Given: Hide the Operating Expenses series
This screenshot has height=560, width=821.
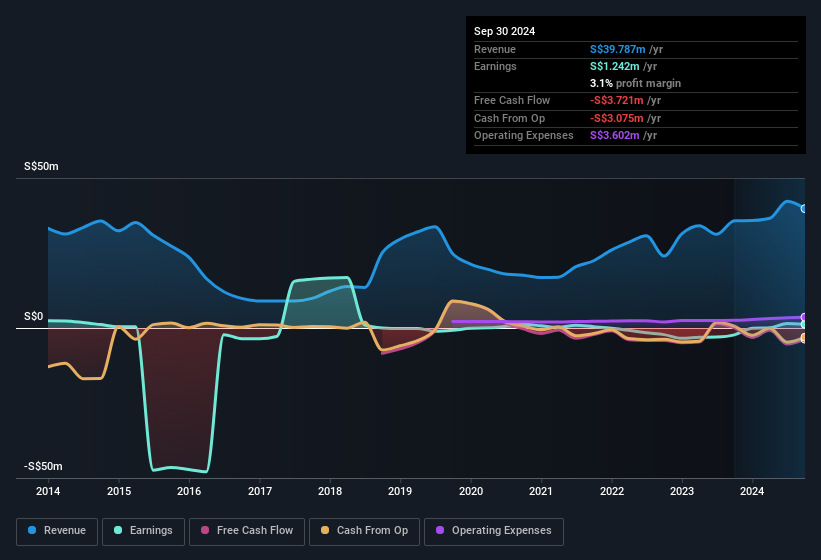Looking at the screenshot, I should [493, 531].
